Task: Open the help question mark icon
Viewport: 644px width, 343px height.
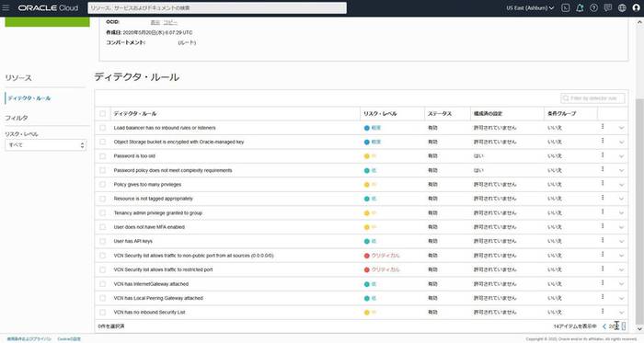Action: click(594, 7)
